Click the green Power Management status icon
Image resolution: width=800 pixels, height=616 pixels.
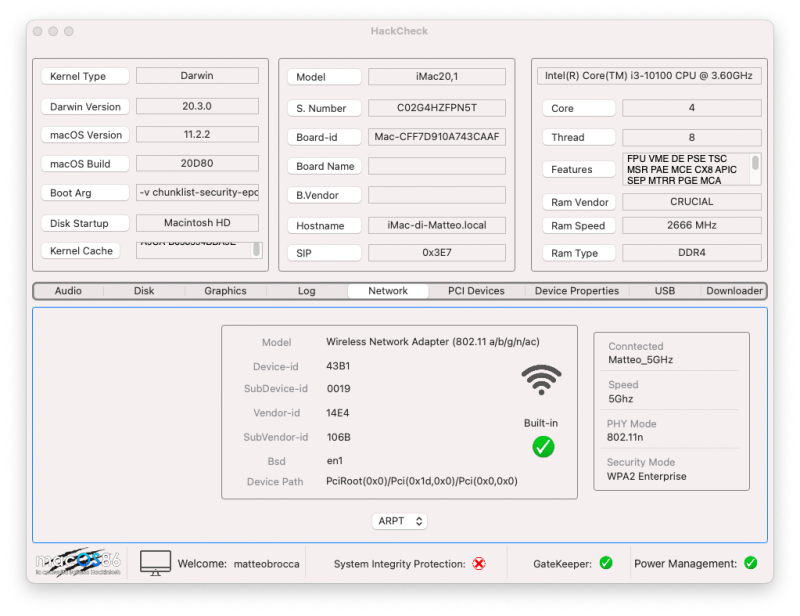pyautogui.click(x=750, y=563)
